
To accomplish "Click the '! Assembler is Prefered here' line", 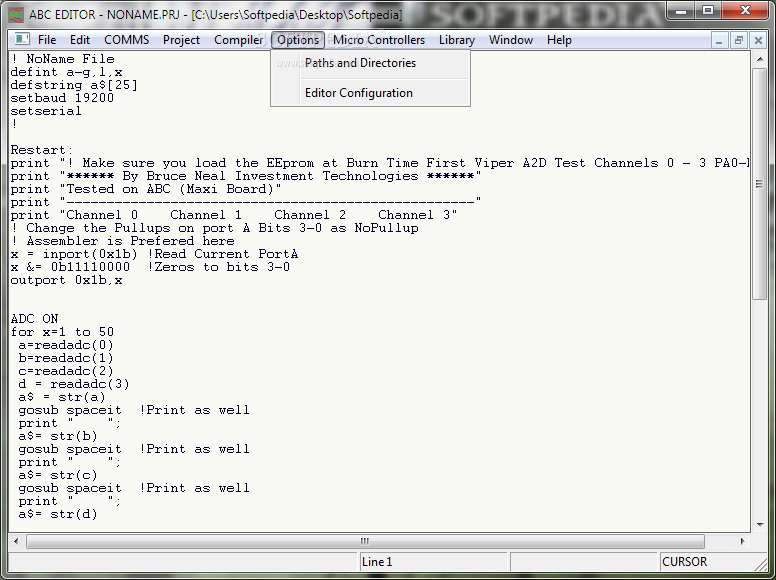I will (123, 241).
